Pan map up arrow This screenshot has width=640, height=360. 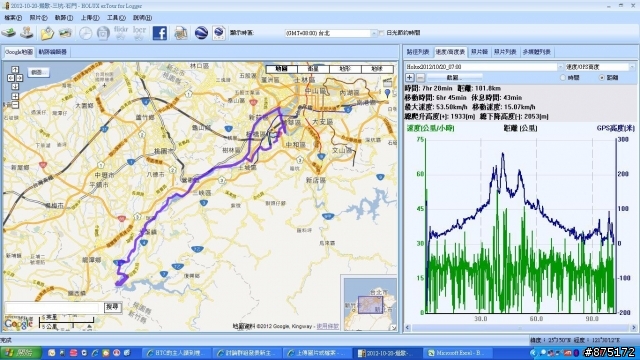(15, 69)
